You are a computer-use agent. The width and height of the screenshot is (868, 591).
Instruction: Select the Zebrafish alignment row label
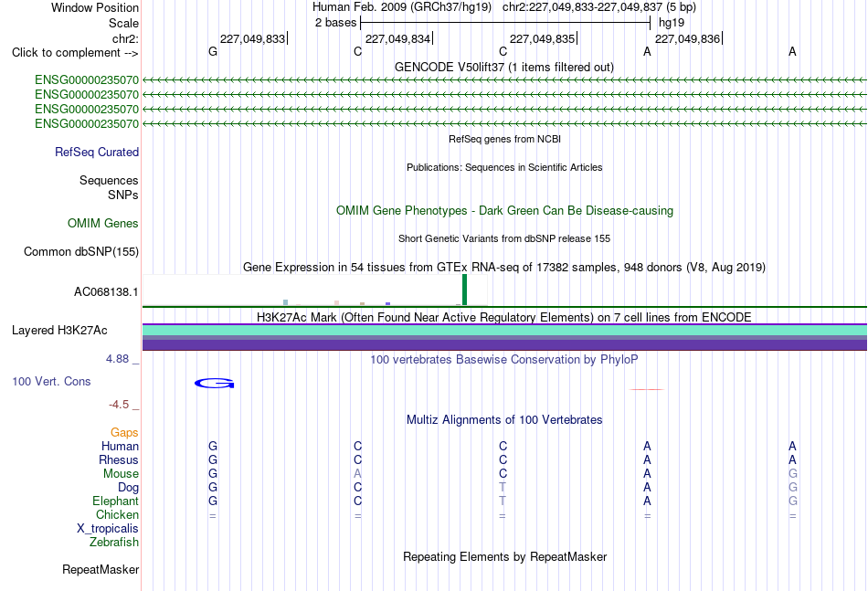pos(114,543)
